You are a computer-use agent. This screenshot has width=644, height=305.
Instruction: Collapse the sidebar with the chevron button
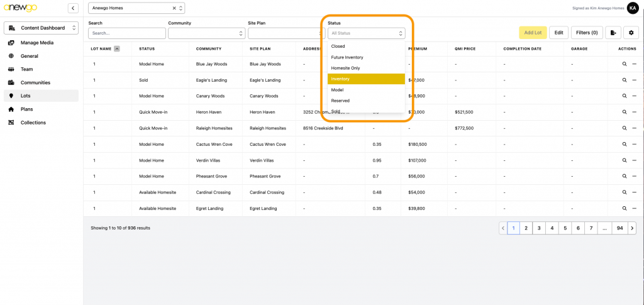[x=73, y=8]
